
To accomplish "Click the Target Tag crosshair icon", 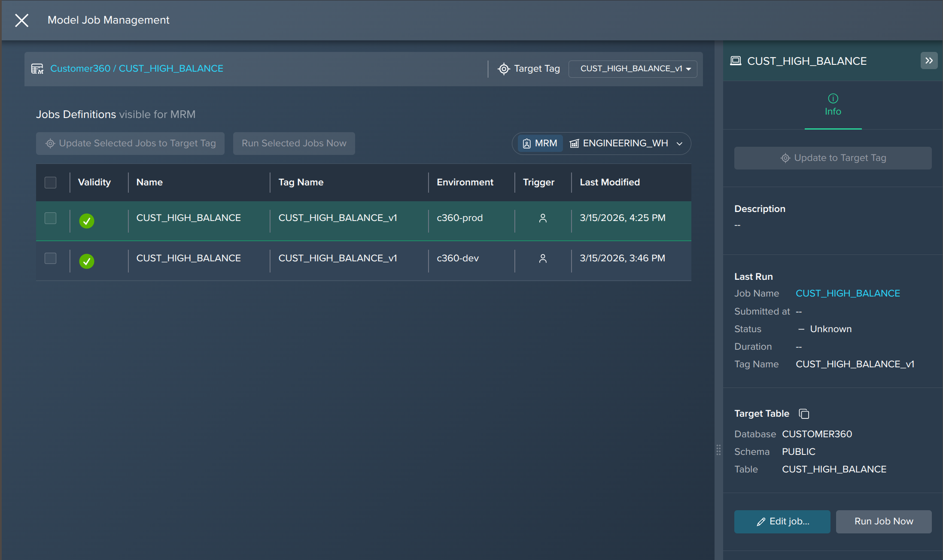I will [x=503, y=69].
